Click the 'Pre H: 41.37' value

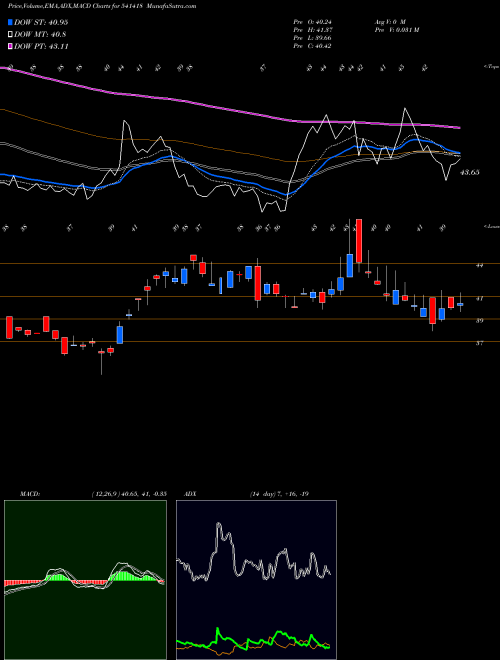click(x=312, y=30)
